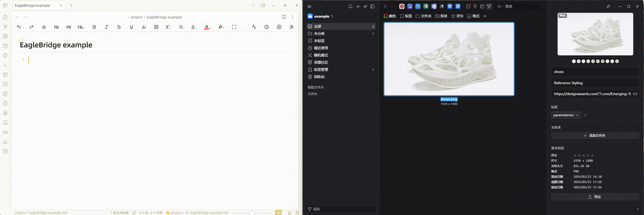Toggle the right sidebar in notes app
This screenshot has width=644, height=215.
pos(263,5)
